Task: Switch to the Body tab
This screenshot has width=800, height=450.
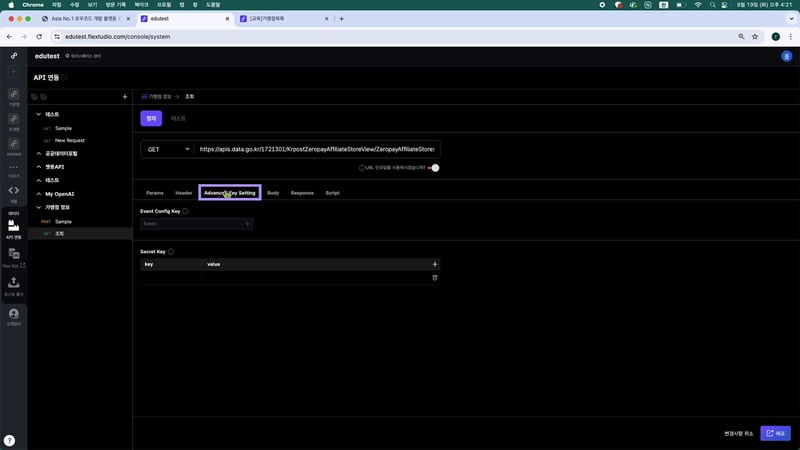Action: (273, 192)
